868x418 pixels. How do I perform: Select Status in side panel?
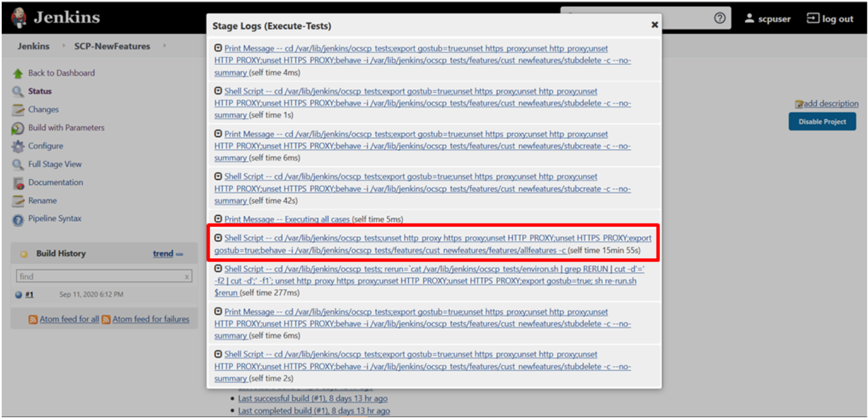40,91
